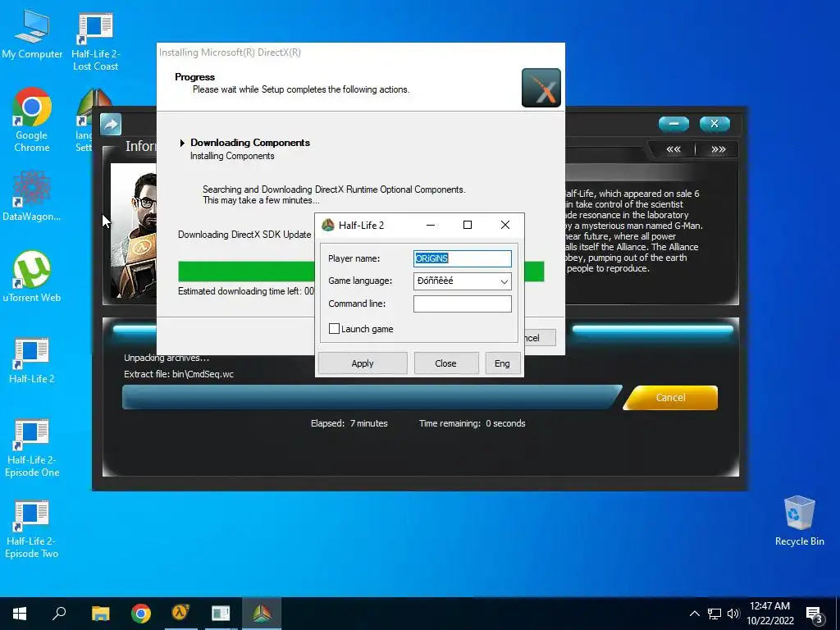The image size is (840, 630).
Task: Click the DirectX logo in setup window
Action: pos(541,88)
